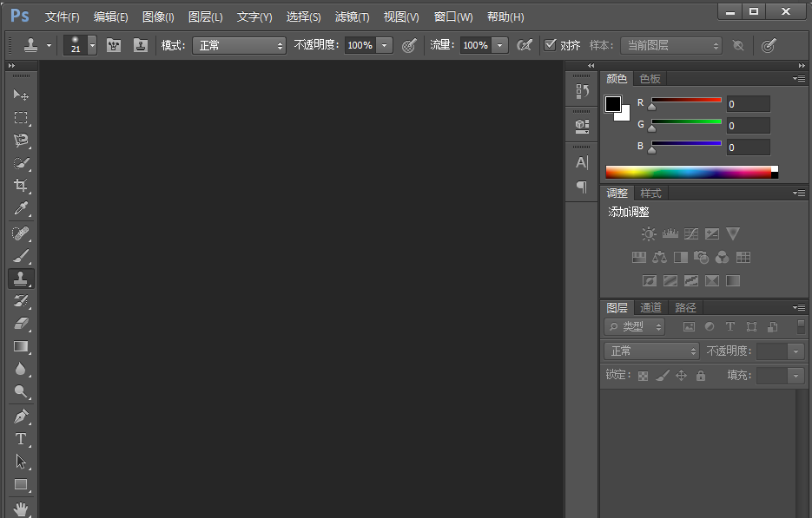812x518 pixels.
Task: Open the 类型 filter dropdown in Layers panel
Action: tap(634, 326)
